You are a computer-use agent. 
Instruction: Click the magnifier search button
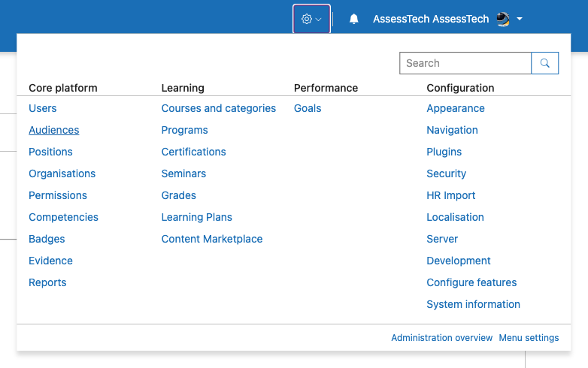544,63
